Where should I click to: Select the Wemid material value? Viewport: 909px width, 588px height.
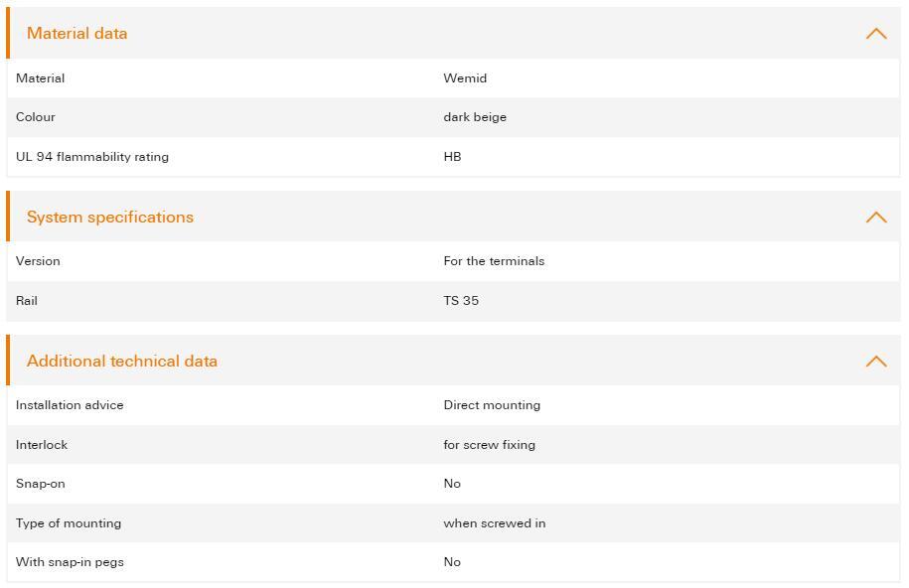pyautogui.click(x=465, y=78)
